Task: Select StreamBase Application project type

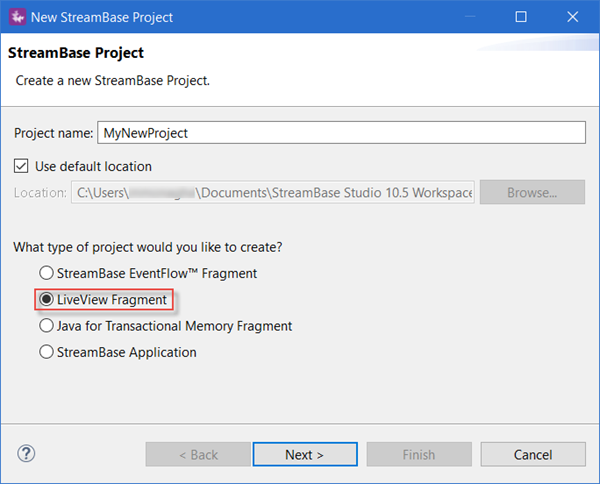Action: (46, 352)
